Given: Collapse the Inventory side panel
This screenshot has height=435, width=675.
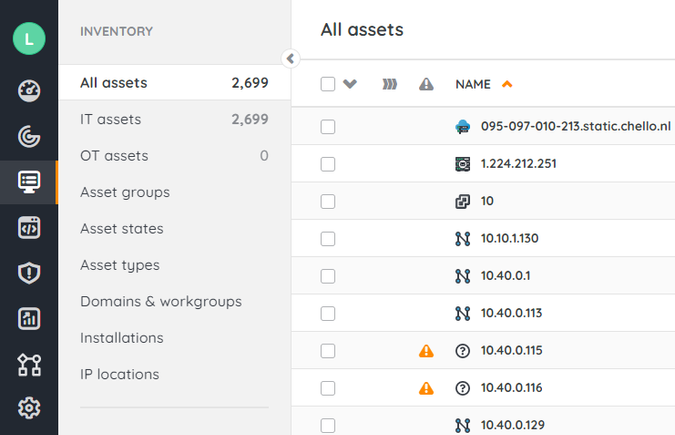Looking at the screenshot, I should click(291, 58).
